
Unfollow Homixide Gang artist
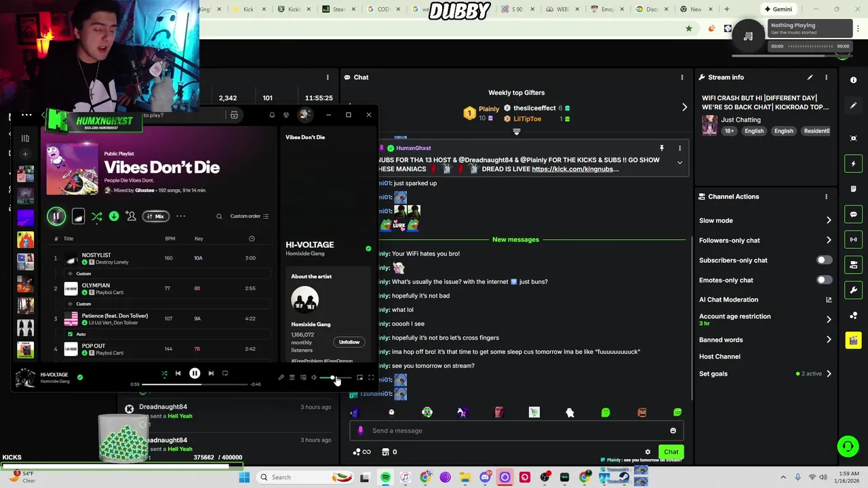coord(349,342)
